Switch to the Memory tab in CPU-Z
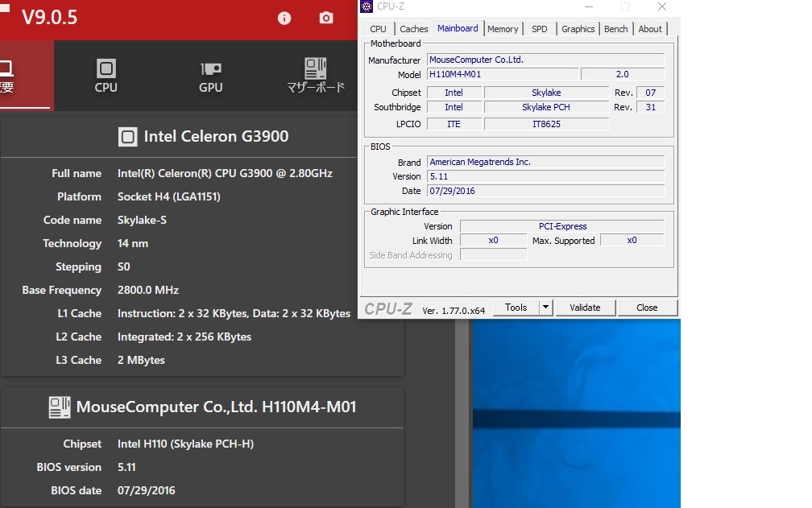Screen dimensions: 812x508 click(503, 29)
